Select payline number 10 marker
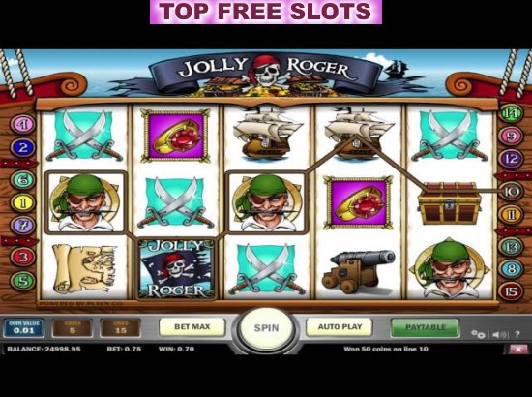This screenshot has height=397, width=532. pyautogui.click(x=511, y=192)
